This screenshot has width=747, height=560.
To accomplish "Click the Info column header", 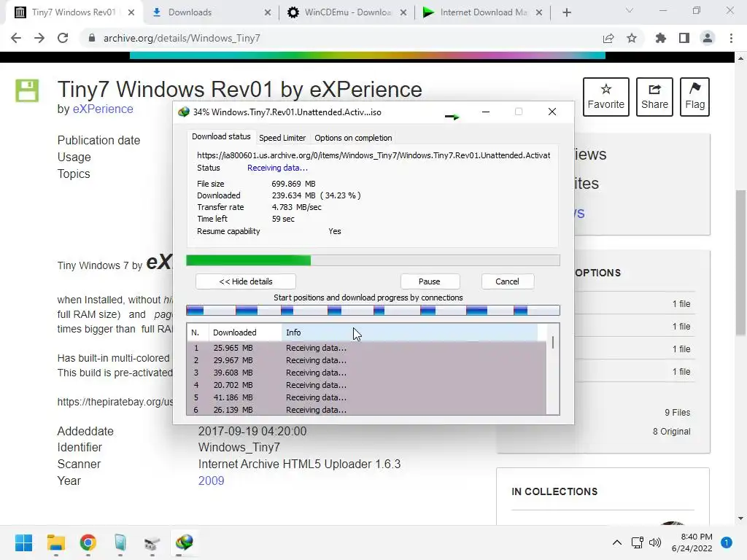I will pos(410,332).
